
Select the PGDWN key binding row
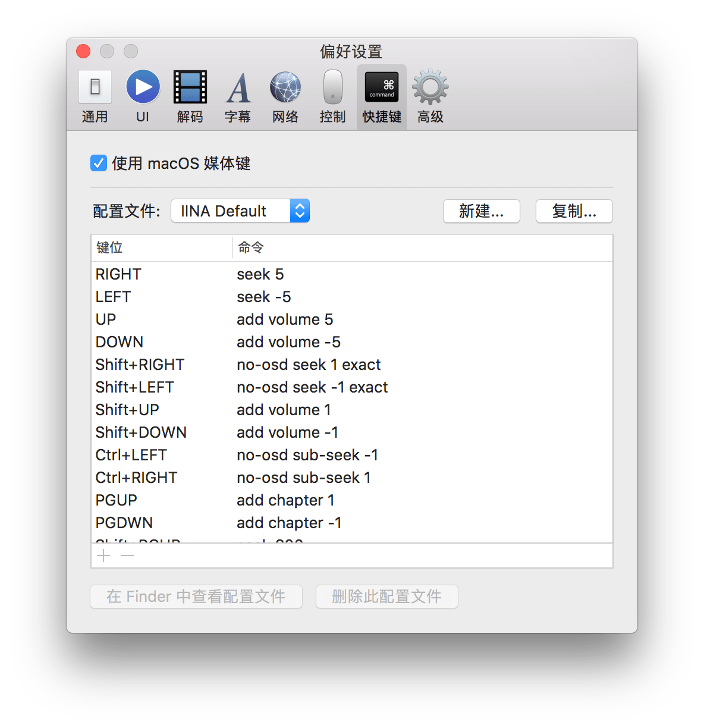pos(352,523)
